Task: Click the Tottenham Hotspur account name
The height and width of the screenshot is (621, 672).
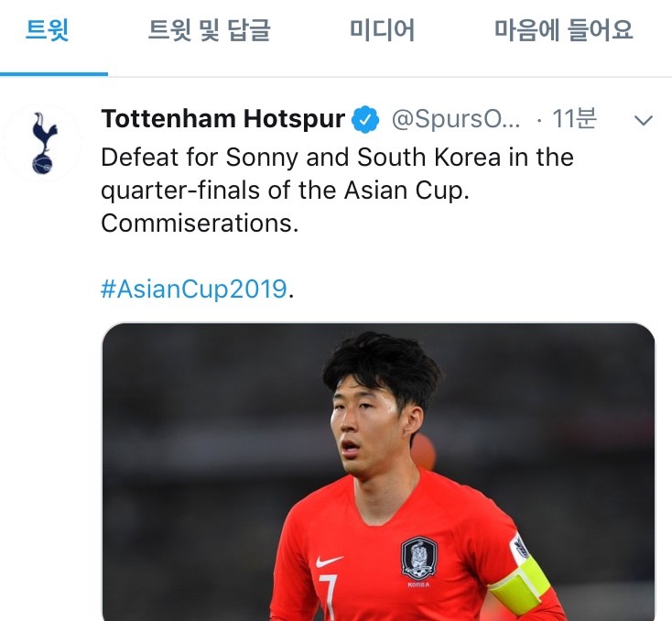Action: point(222,119)
